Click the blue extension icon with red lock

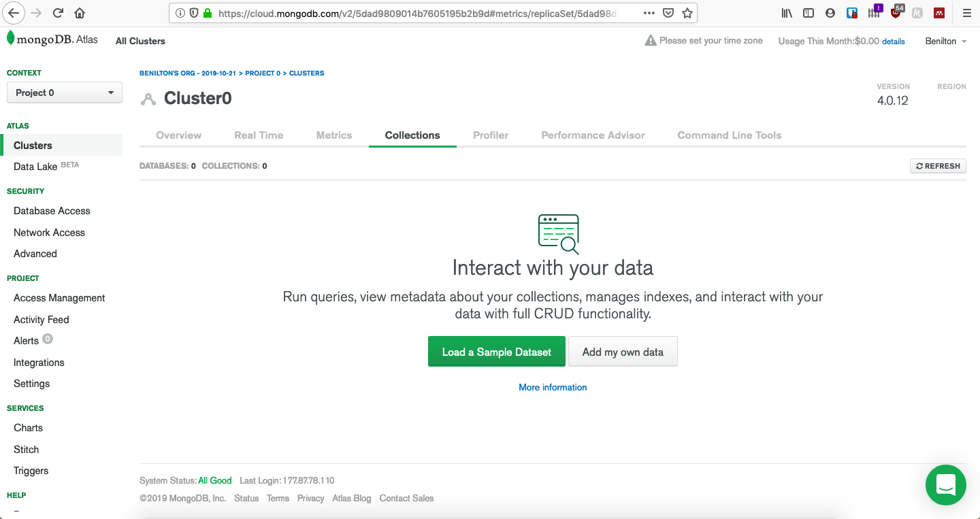[x=852, y=13]
